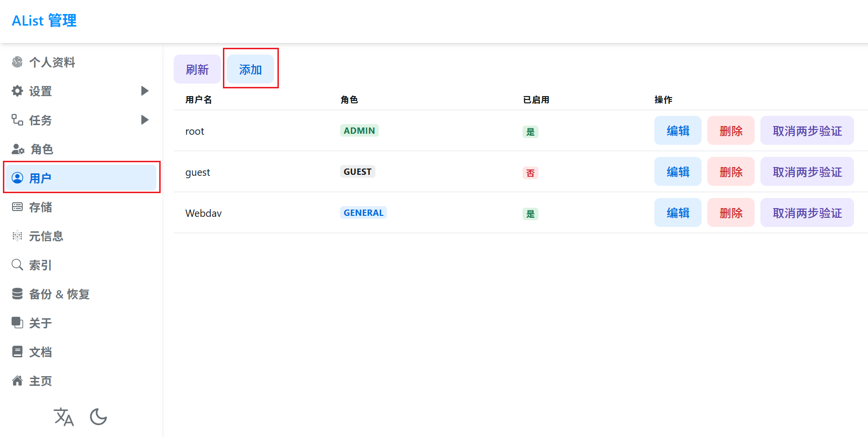Expand the 任务 submenu arrow
The image size is (868, 437).
pos(145,120)
